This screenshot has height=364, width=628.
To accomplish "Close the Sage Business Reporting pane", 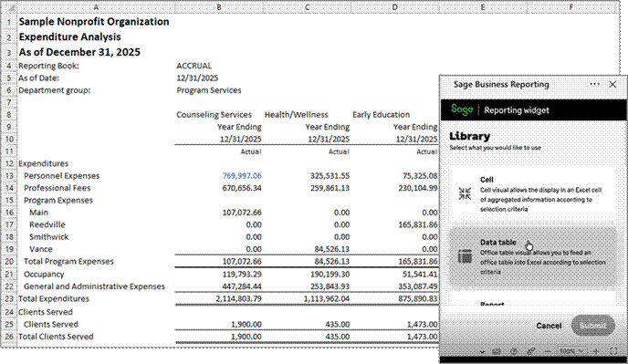I will [x=612, y=84].
